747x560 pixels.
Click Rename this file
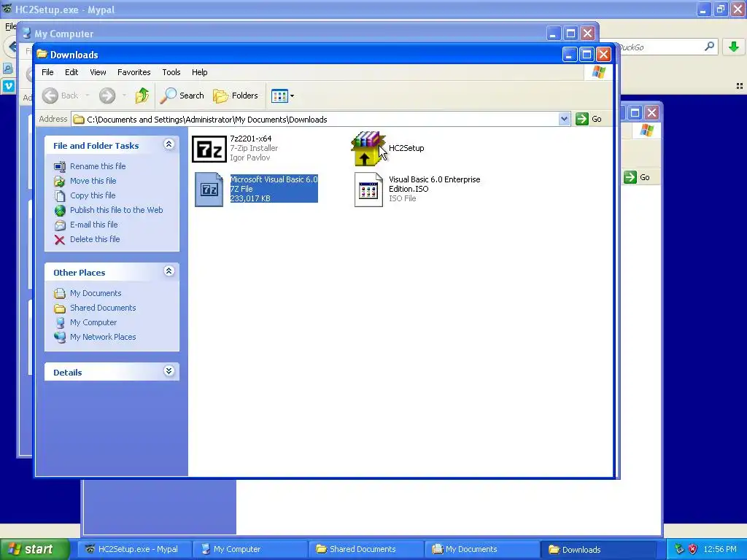point(98,166)
